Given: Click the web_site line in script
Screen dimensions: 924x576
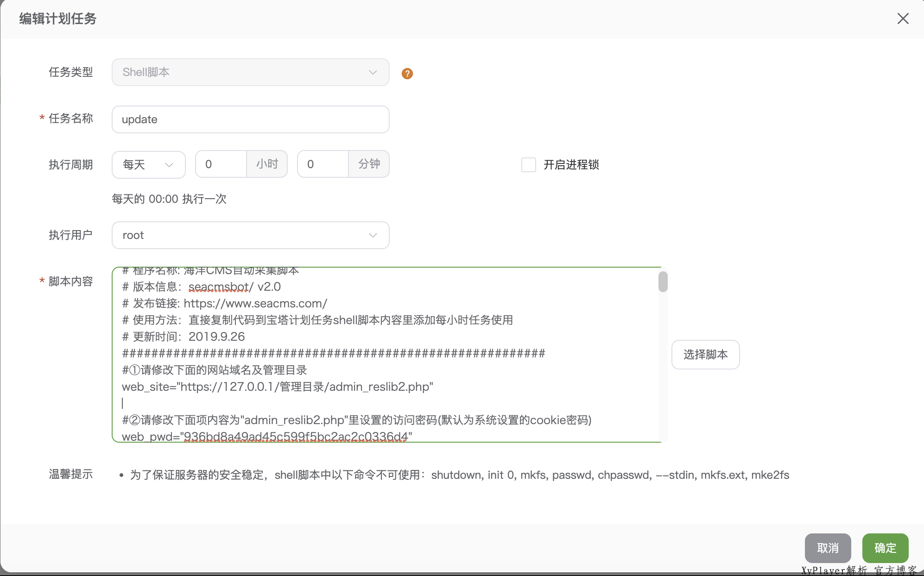Looking at the screenshot, I should (x=277, y=387).
